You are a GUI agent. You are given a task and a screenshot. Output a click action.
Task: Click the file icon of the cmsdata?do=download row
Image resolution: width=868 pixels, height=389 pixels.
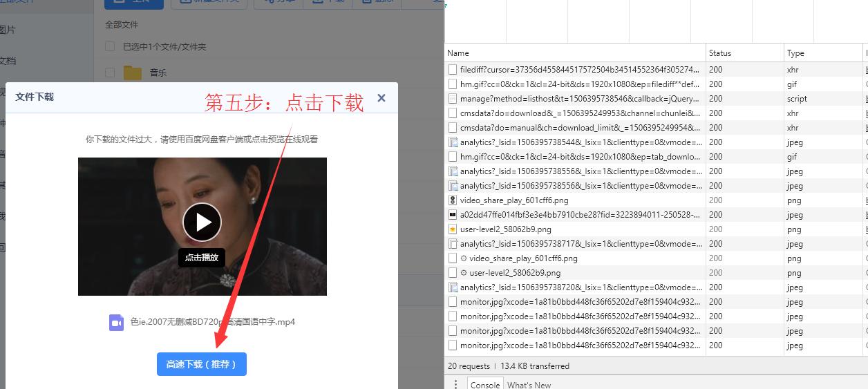(x=453, y=113)
